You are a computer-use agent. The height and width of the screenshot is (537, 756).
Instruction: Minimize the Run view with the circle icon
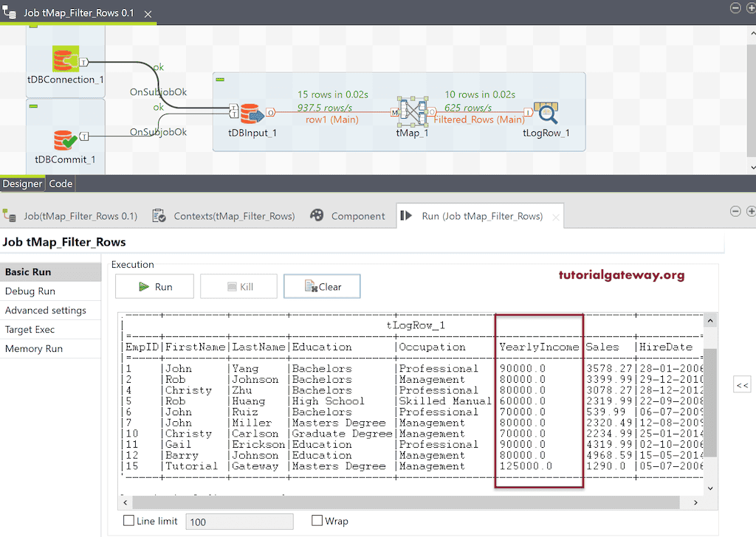coord(735,211)
